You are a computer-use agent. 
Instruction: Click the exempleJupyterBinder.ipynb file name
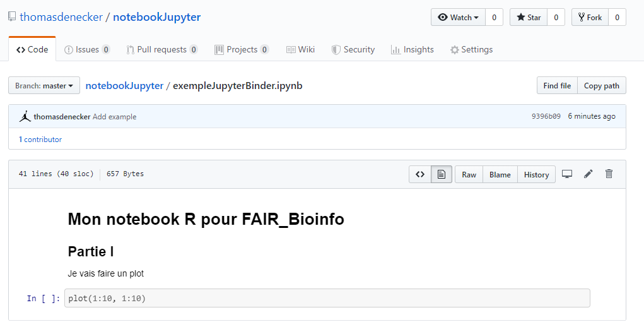click(238, 86)
